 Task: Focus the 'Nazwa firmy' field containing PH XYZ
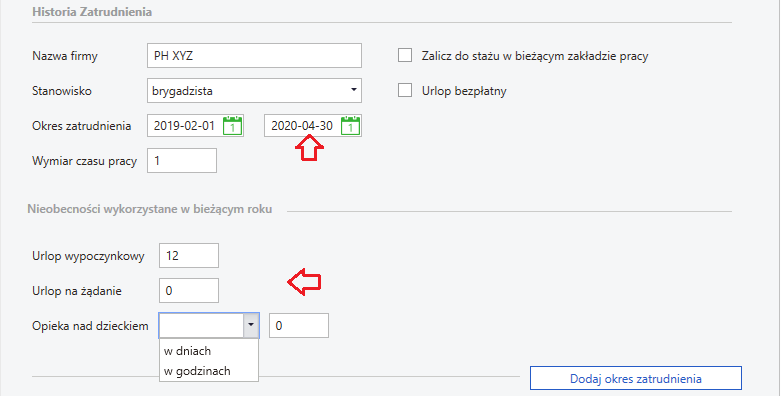(254, 55)
